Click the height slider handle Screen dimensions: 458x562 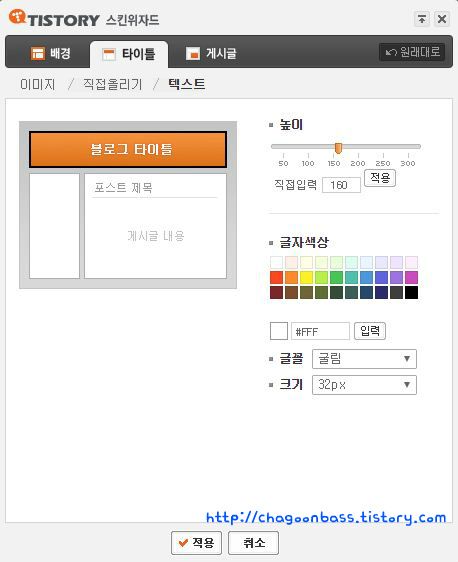(338, 148)
